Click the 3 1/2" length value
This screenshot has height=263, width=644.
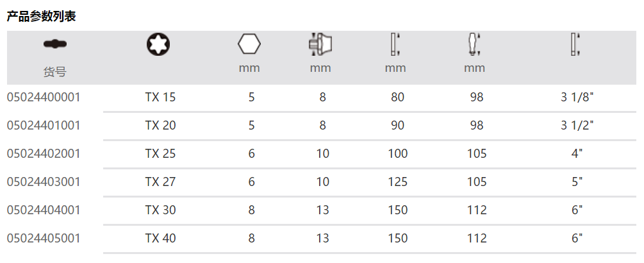(x=577, y=126)
